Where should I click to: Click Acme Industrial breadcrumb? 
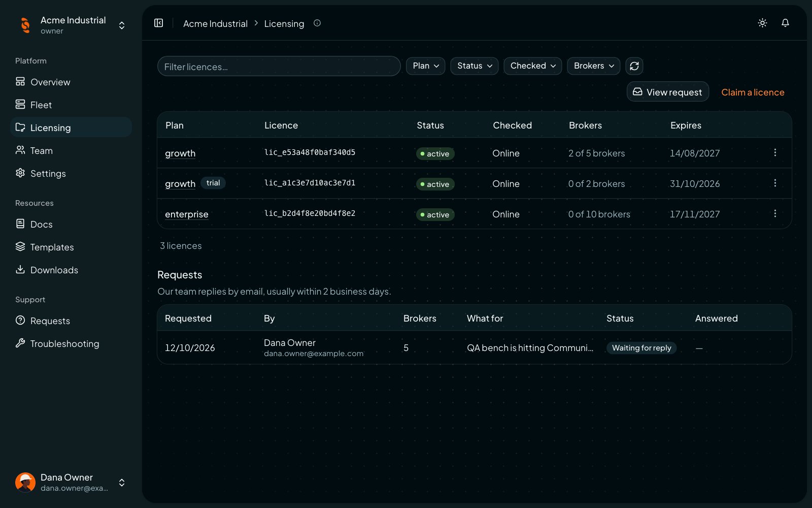coord(215,23)
